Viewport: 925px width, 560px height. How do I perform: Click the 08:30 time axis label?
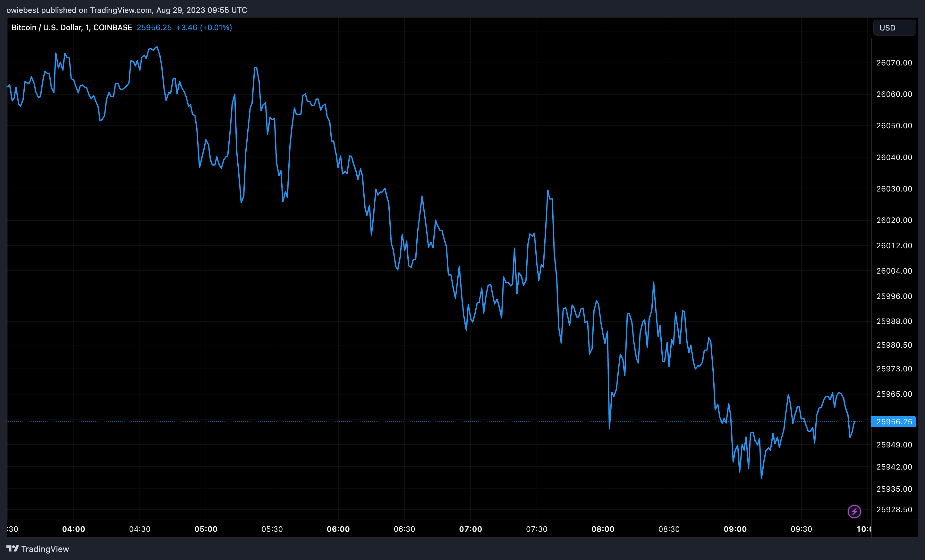(669, 529)
